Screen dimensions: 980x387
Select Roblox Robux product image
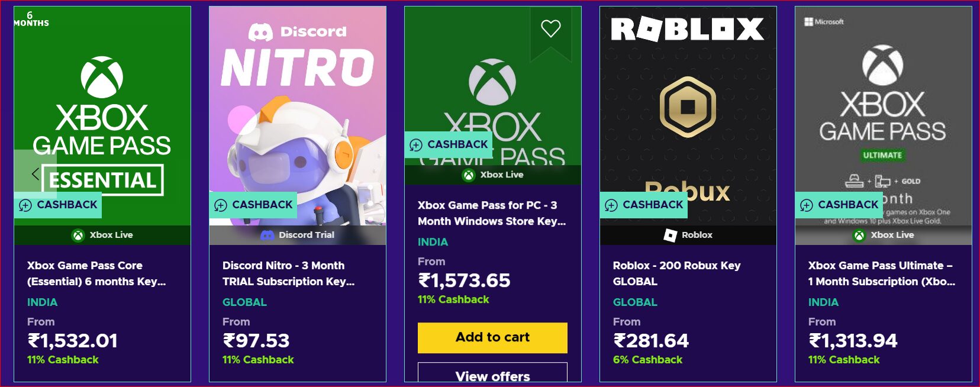click(x=688, y=112)
